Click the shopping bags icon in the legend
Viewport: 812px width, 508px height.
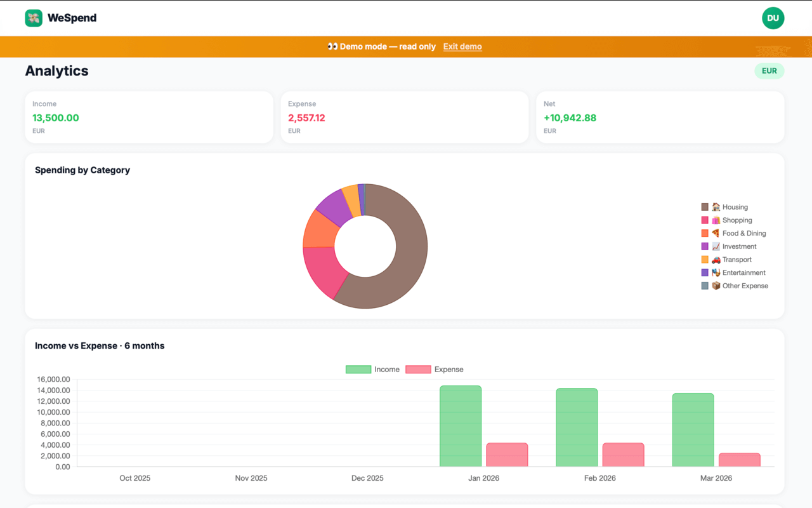[717, 220]
